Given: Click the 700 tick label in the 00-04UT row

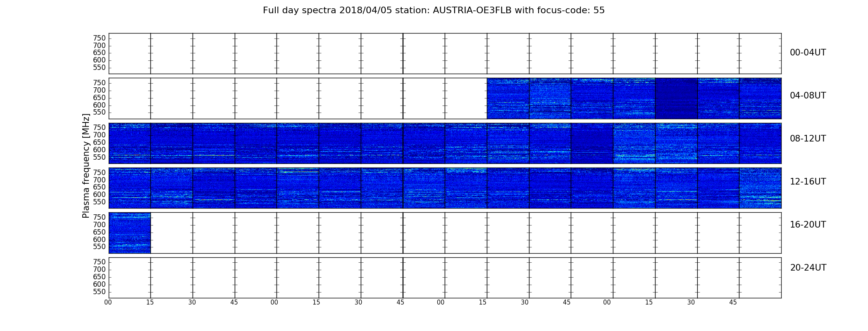Looking at the screenshot, I should click(x=99, y=46).
